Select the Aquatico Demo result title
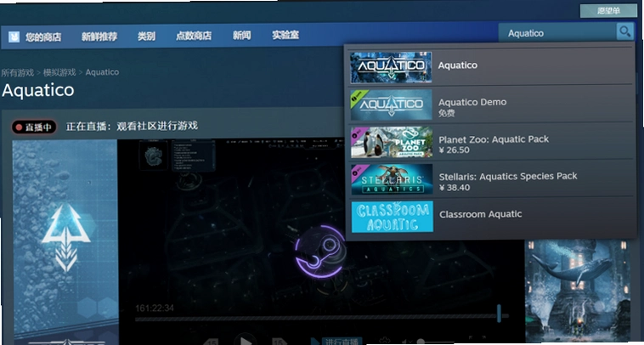Image resolution: width=644 pixels, height=345 pixels. [x=472, y=102]
